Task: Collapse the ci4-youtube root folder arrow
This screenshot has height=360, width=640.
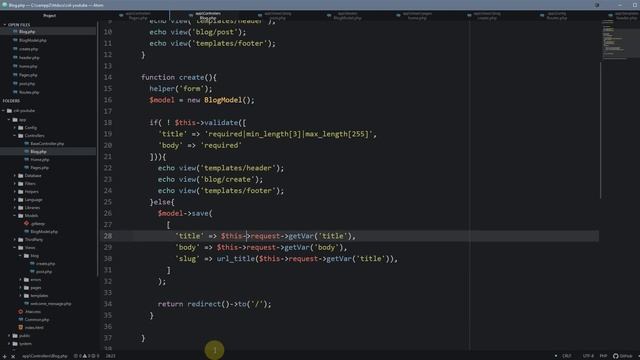Action: click(x=4, y=111)
